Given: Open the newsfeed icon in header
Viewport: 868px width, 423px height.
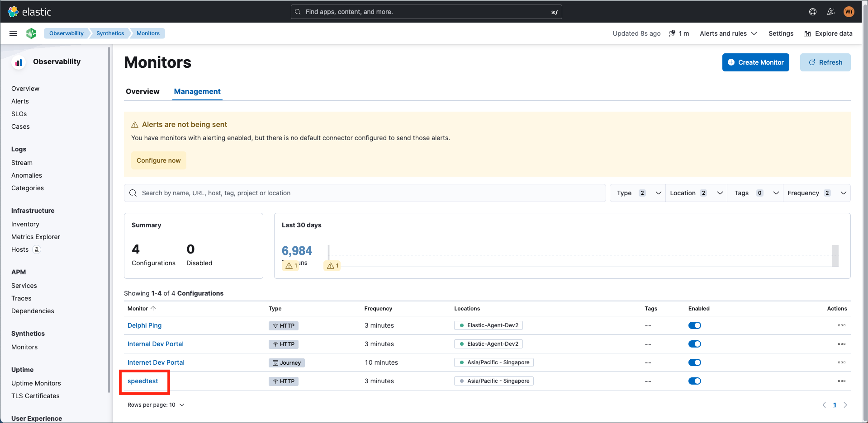Looking at the screenshot, I should (x=831, y=12).
